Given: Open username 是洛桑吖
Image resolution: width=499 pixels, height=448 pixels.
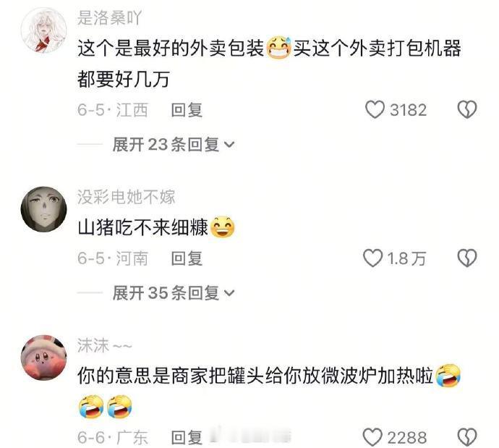Looking at the screenshot, I should coord(109,18).
